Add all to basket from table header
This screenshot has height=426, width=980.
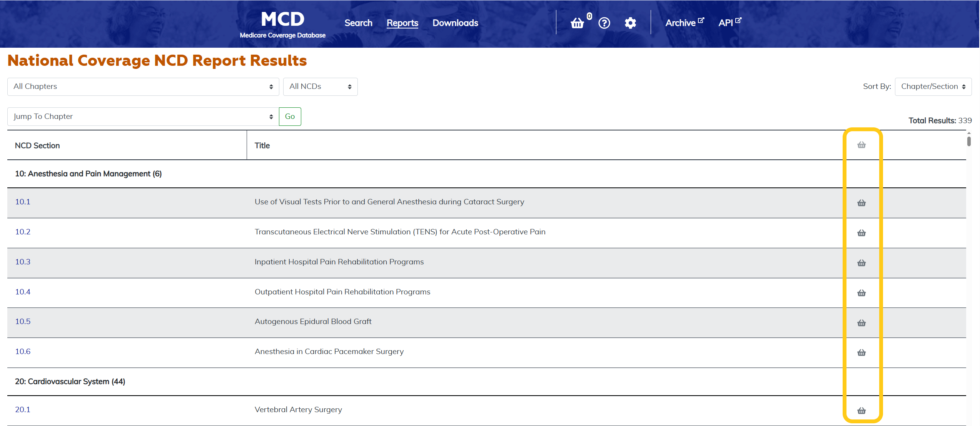(861, 145)
